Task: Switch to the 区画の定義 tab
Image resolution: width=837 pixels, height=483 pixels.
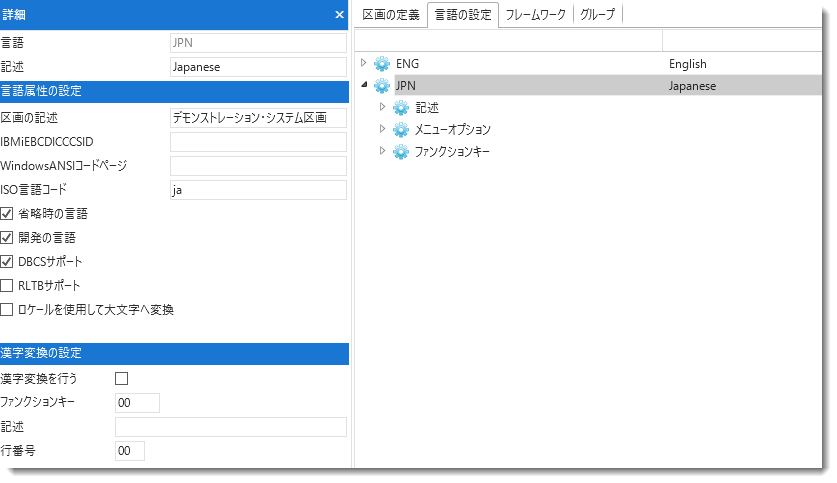Action: tap(390, 15)
